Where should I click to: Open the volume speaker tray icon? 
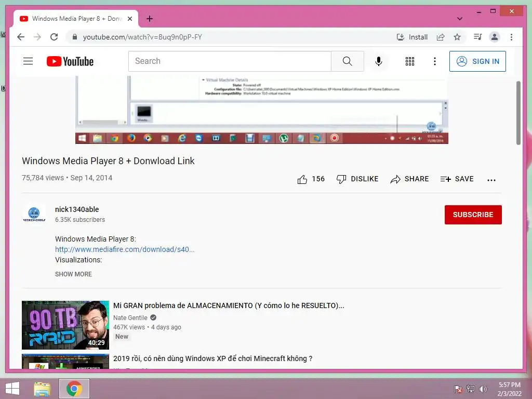(x=483, y=389)
